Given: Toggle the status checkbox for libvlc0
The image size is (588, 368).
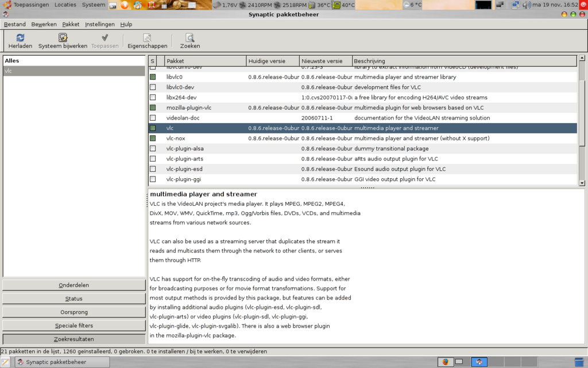Looking at the screenshot, I should pyautogui.click(x=153, y=76).
